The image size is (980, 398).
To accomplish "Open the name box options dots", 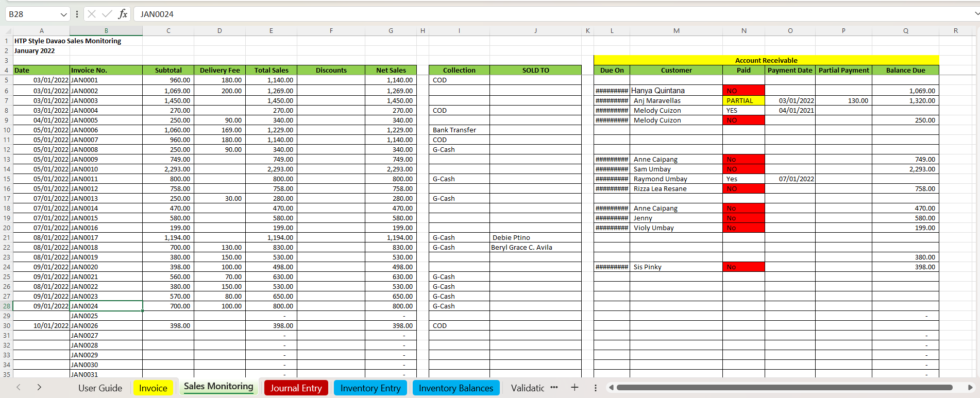I will 77,14.
